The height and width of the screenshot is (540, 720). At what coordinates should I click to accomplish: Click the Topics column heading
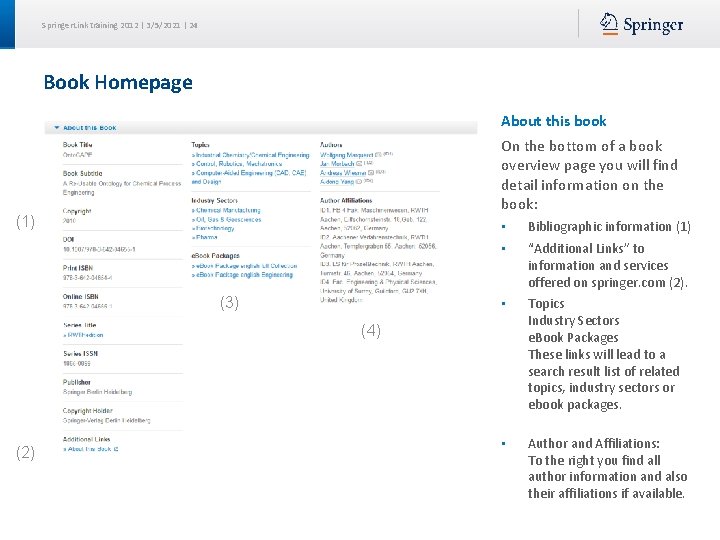200,145
